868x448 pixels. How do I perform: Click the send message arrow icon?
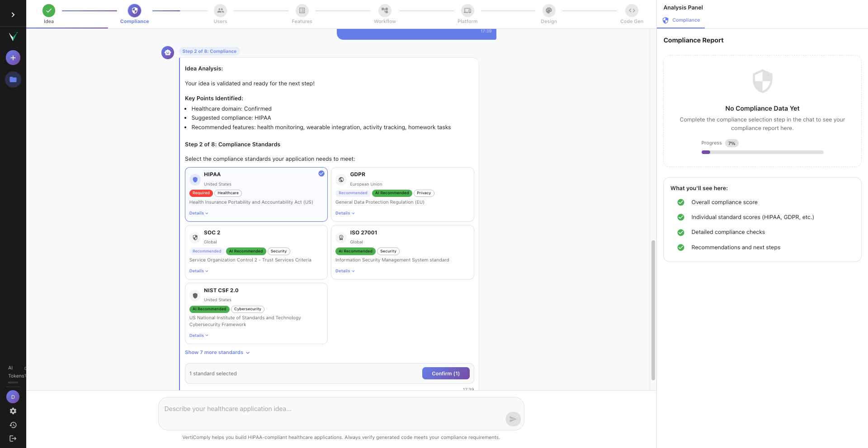pyautogui.click(x=513, y=419)
